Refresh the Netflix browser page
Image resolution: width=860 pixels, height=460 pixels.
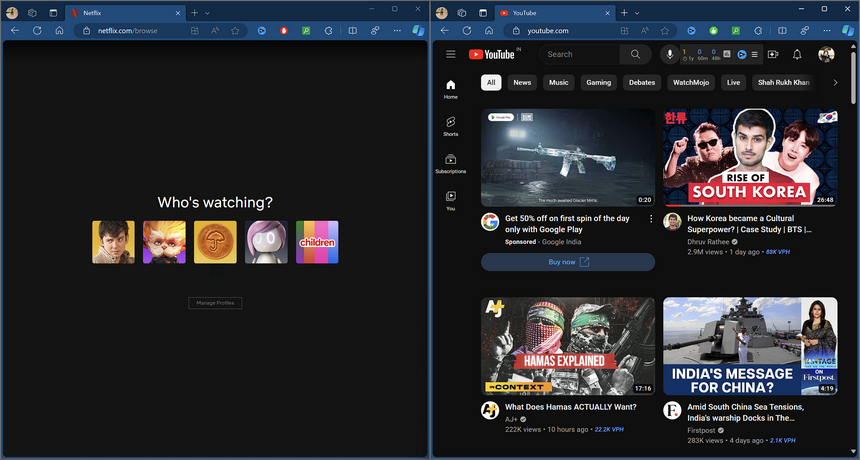(x=37, y=31)
